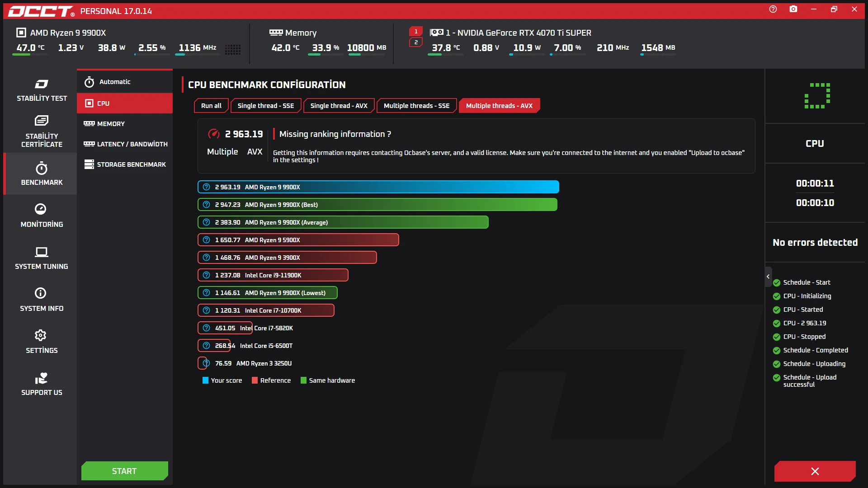Viewport: 868px width, 488px height.
Task: Open the Support Us icon
Action: pos(42,378)
